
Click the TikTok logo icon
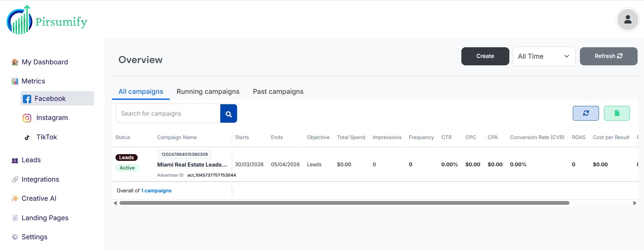pyautogui.click(x=27, y=137)
